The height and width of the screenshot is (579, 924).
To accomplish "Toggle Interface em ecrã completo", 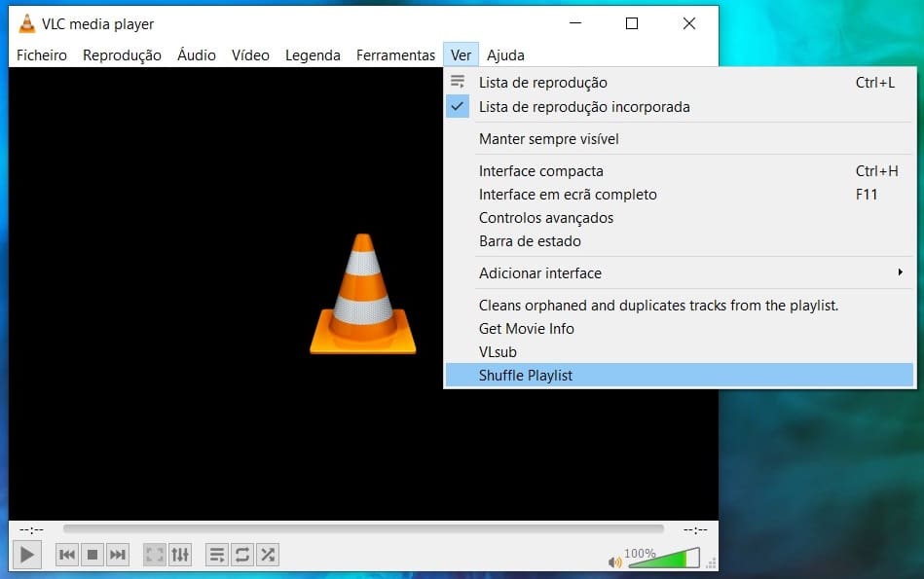I will [680, 195].
